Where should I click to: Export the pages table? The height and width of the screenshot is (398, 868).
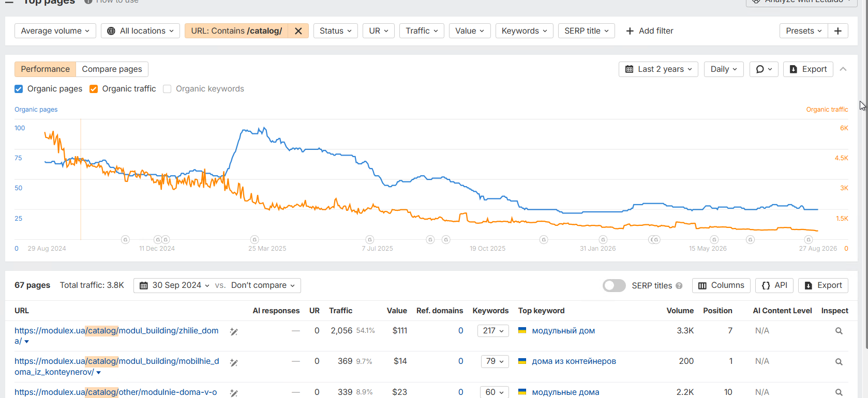823,285
